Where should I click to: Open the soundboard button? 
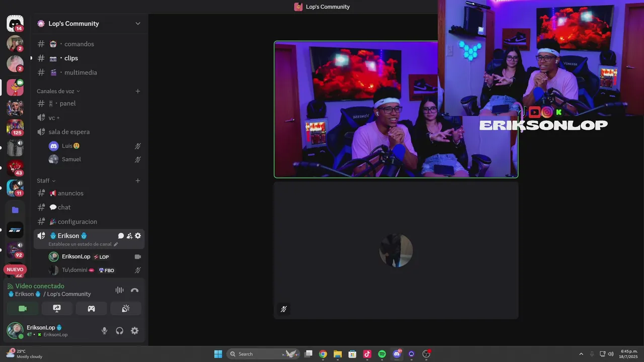pyautogui.click(x=126, y=309)
